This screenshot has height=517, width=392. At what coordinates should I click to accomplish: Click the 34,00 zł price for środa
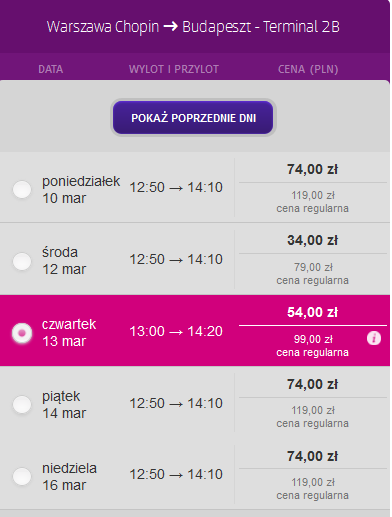tap(312, 240)
